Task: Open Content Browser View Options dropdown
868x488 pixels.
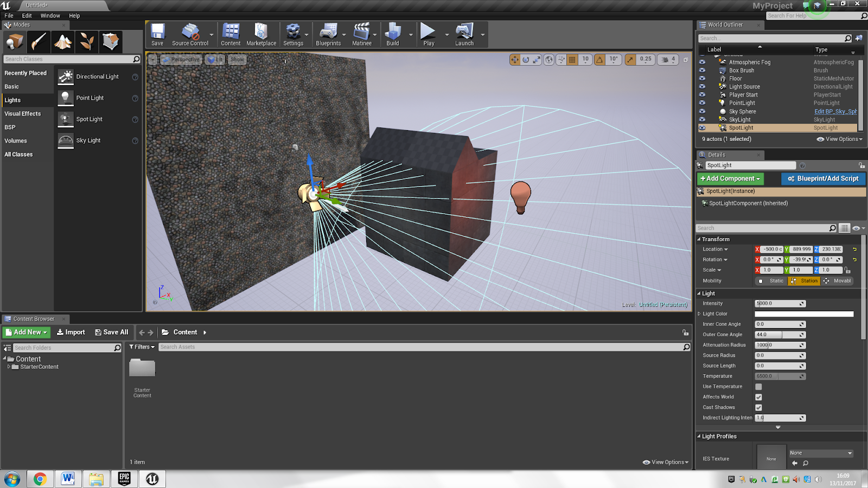Action: [x=665, y=463]
